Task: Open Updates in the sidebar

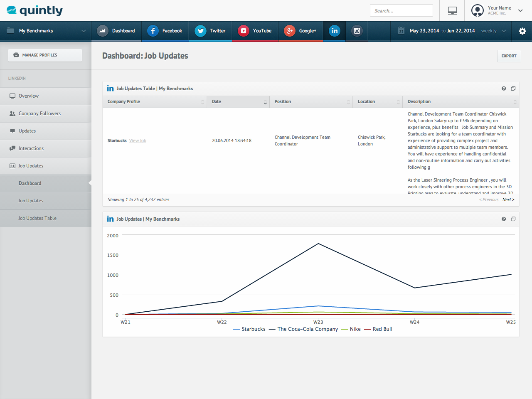Action: [x=46, y=131]
